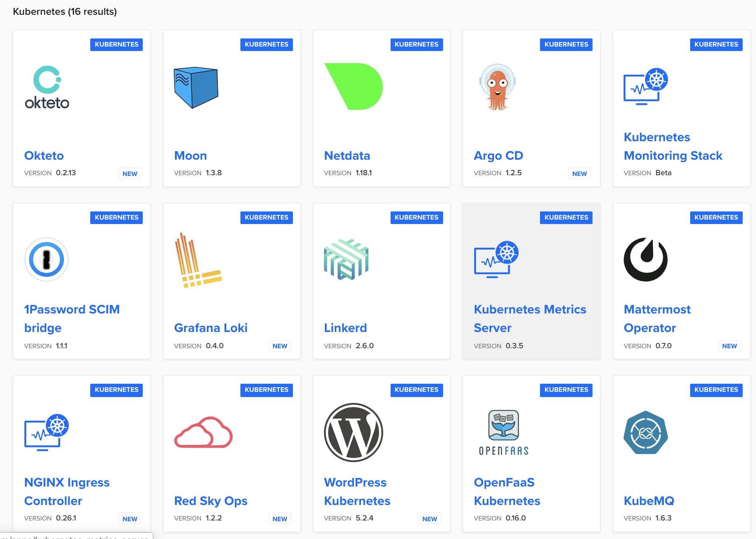Open the Netdata app title link
The height and width of the screenshot is (539, 756).
pyautogui.click(x=347, y=156)
